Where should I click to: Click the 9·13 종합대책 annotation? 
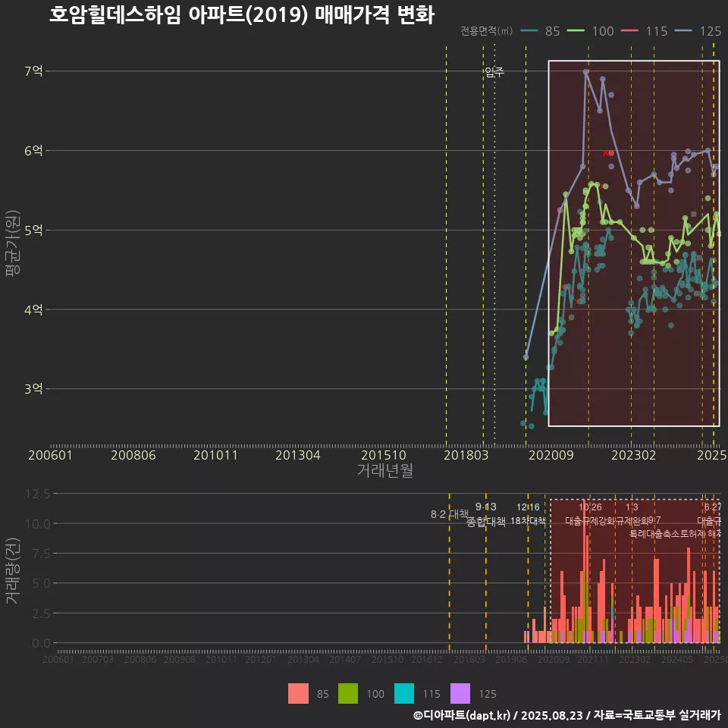pyautogui.click(x=486, y=514)
